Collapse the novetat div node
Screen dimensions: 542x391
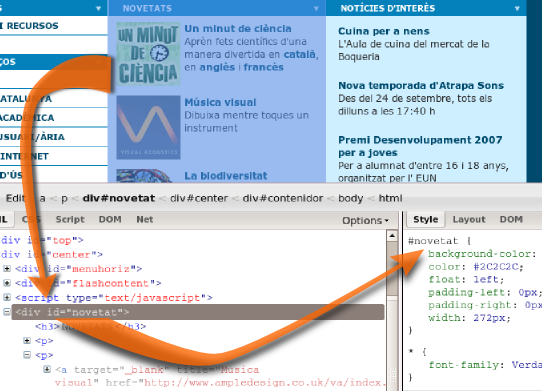7,312
